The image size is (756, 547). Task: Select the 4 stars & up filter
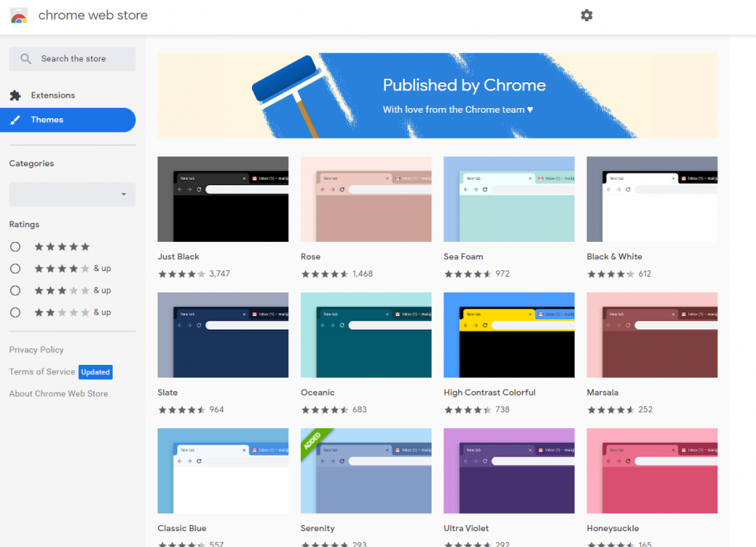click(x=15, y=269)
